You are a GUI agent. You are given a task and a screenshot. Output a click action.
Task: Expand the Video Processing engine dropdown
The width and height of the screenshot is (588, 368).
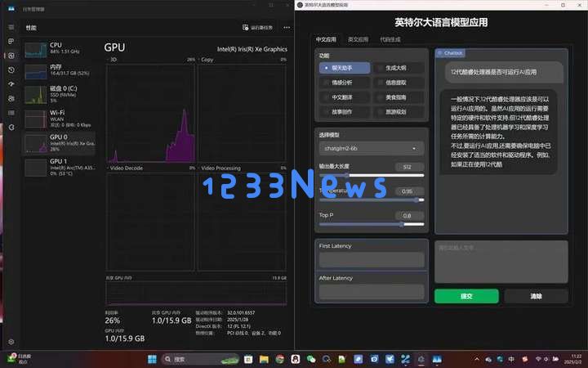pyautogui.click(x=220, y=168)
